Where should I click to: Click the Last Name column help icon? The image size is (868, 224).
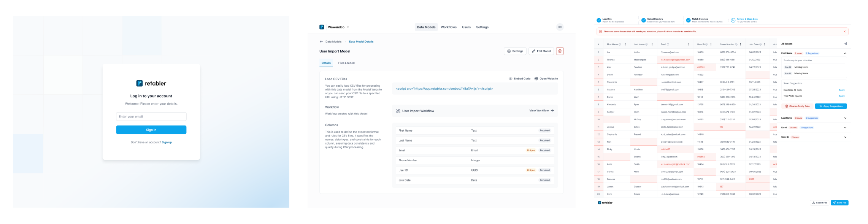click(x=646, y=44)
